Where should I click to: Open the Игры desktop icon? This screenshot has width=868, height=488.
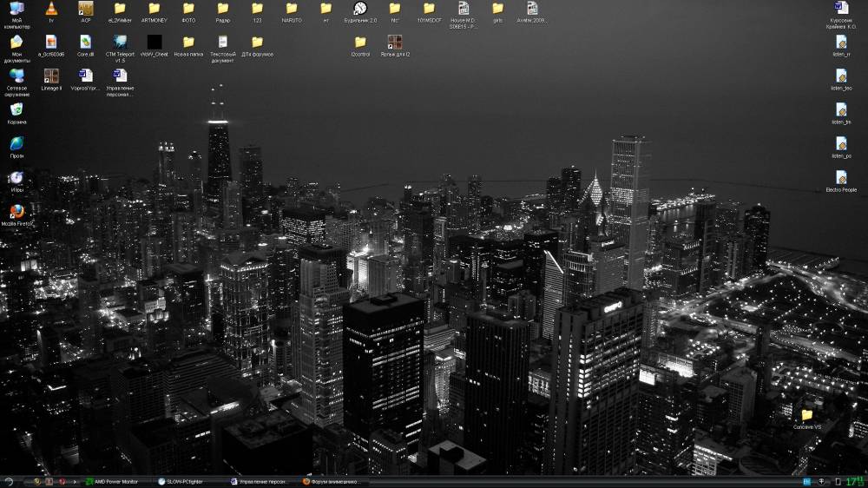click(16, 178)
